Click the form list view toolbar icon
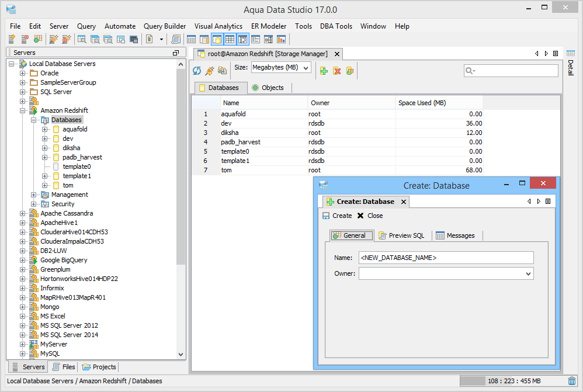 pyautogui.click(x=255, y=39)
